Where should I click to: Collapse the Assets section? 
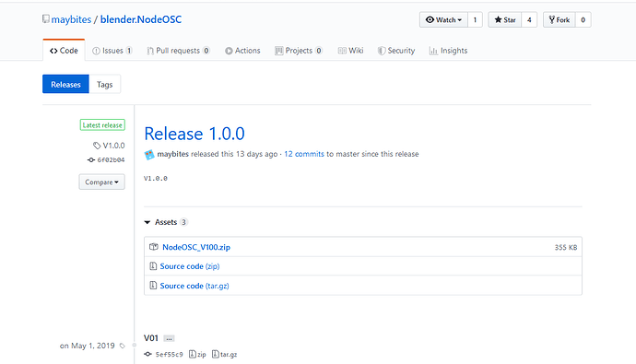click(x=166, y=222)
